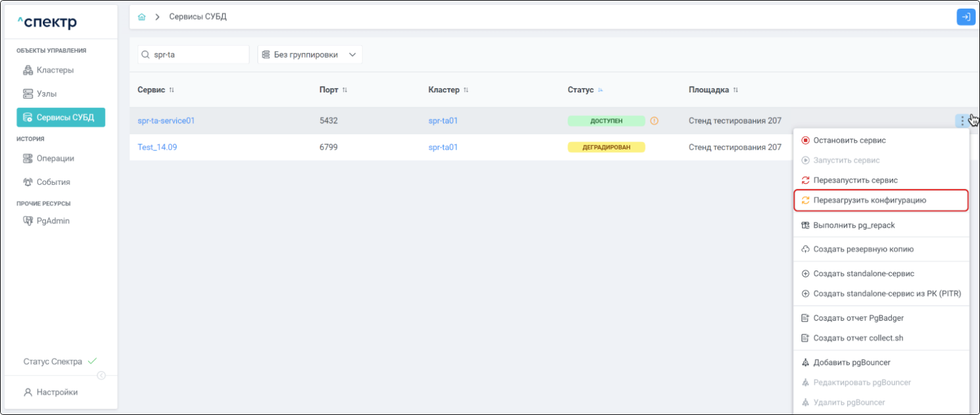Screen dimensions: 980x415
Task: Sort by Кластер column sort icon
Action: pyautogui.click(x=466, y=90)
